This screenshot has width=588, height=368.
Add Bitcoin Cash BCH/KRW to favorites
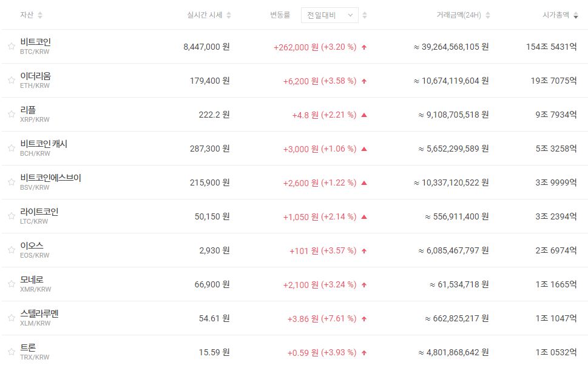click(x=11, y=149)
